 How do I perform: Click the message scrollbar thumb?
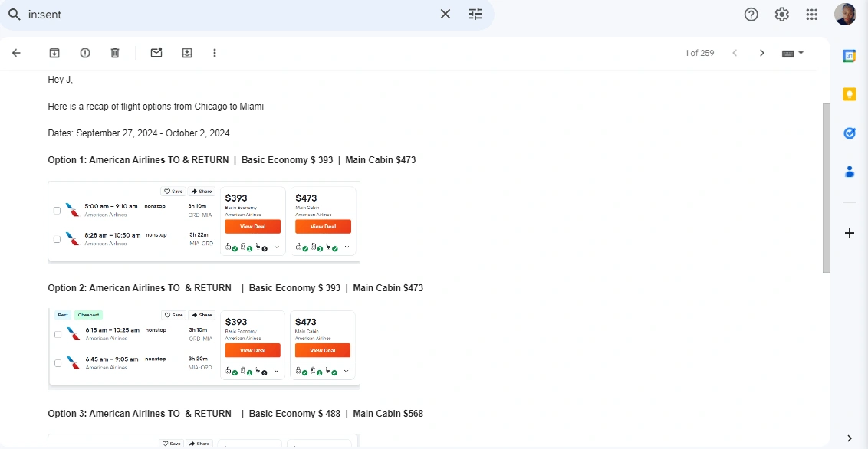click(x=826, y=188)
